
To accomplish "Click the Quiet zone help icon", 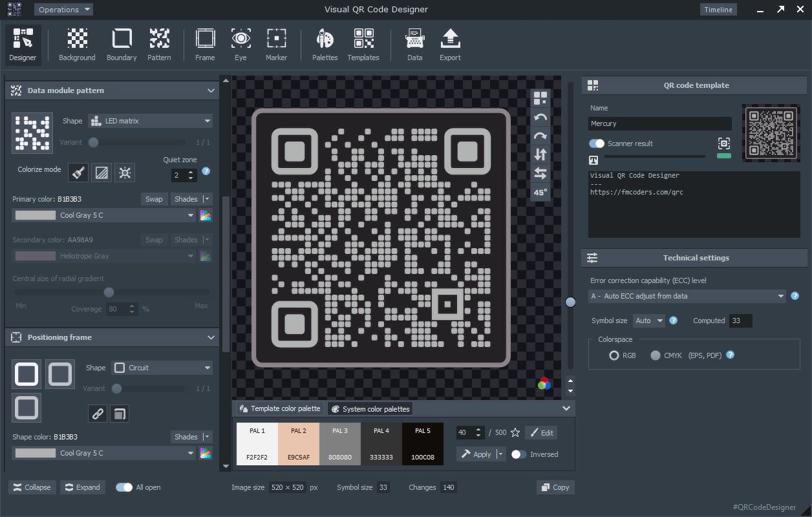I will click(x=206, y=171).
